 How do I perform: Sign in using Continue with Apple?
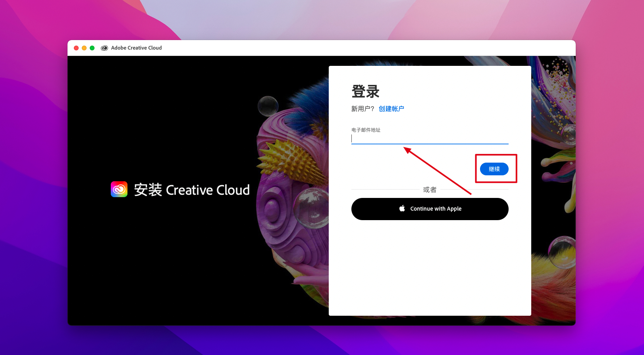[430, 209]
